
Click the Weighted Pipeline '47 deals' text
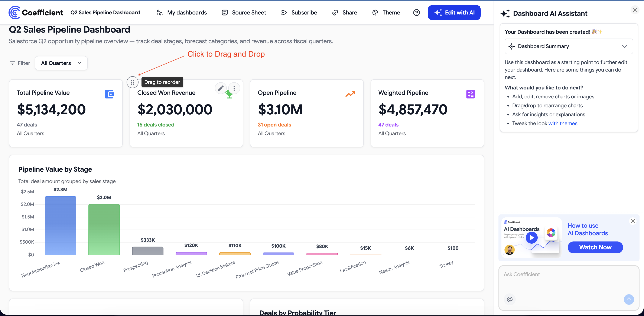coord(388,125)
